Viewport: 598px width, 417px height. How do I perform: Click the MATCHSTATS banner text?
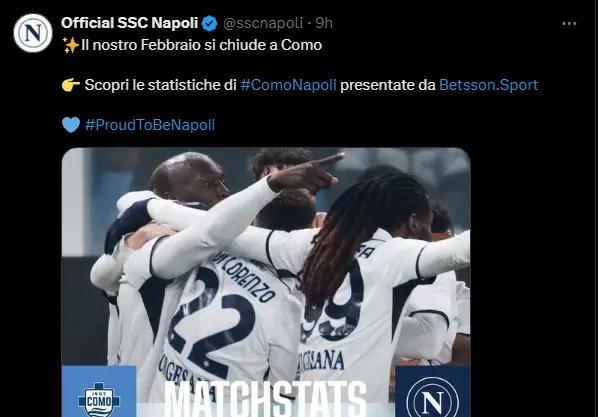tap(266, 399)
